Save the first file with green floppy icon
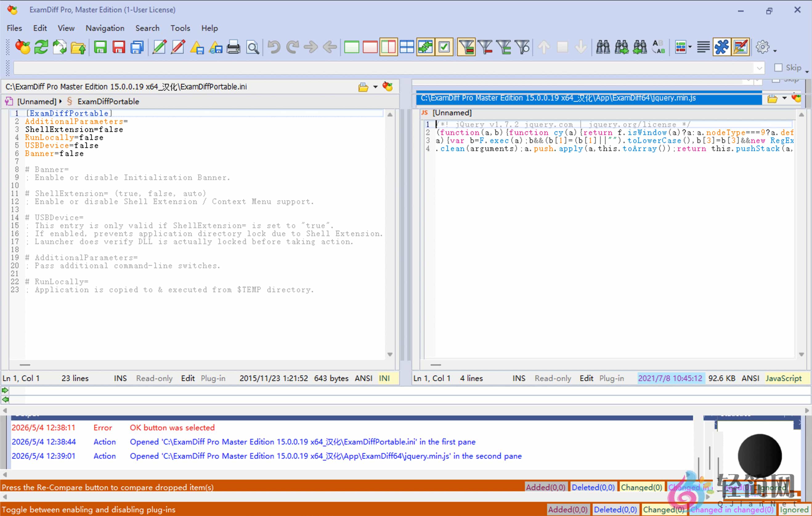This screenshot has width=812, height=516. point(100,47)
